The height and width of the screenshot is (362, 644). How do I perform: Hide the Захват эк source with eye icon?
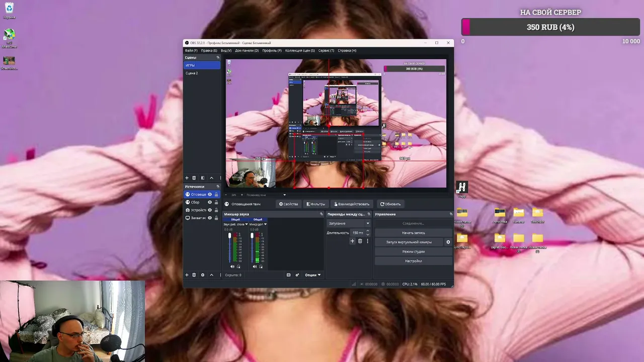pyautogui.click(x=210, y=218)
